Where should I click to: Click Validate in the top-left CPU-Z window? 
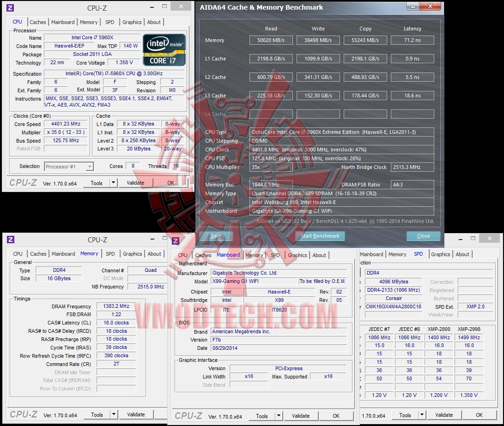pyautogui.click(x=135, y=183)
